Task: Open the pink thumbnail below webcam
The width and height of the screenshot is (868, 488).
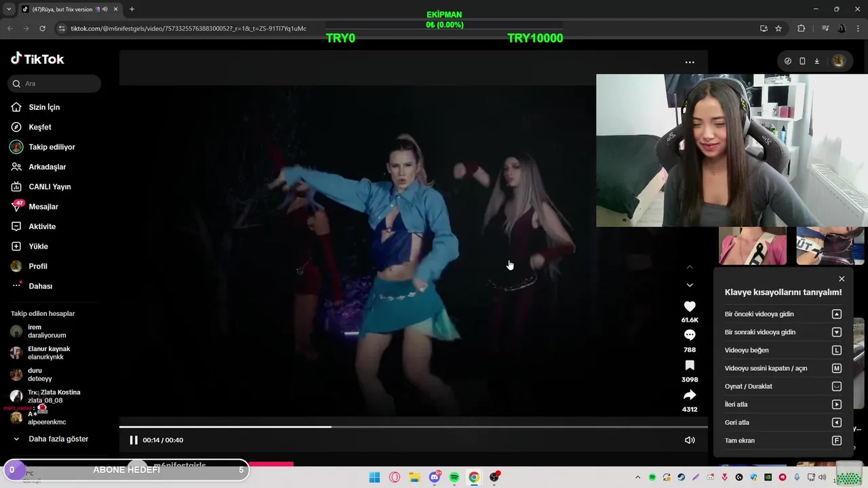Action: 752,245
